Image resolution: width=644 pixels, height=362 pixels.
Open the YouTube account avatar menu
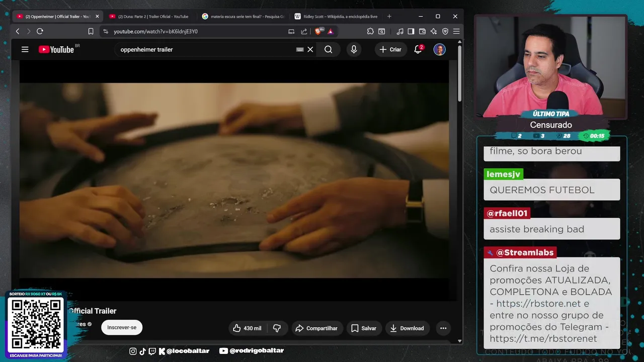[440, 49]
